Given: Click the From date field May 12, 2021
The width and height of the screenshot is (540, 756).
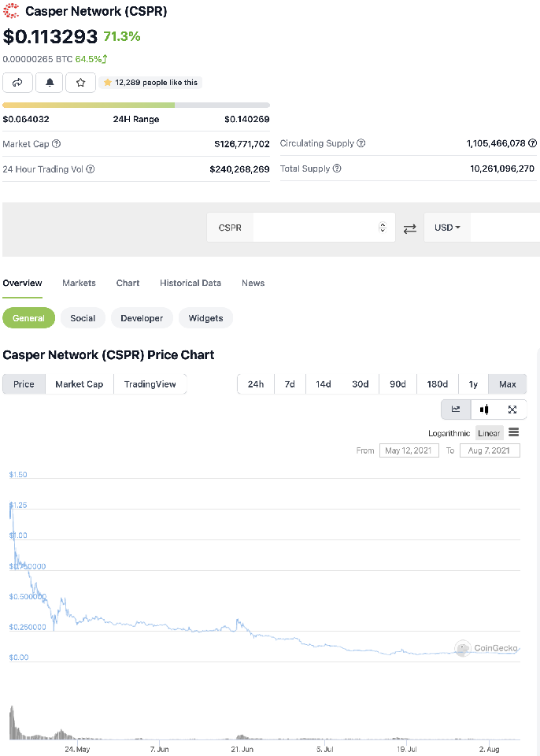Looking at the screenshot, I should pos(409,450).
